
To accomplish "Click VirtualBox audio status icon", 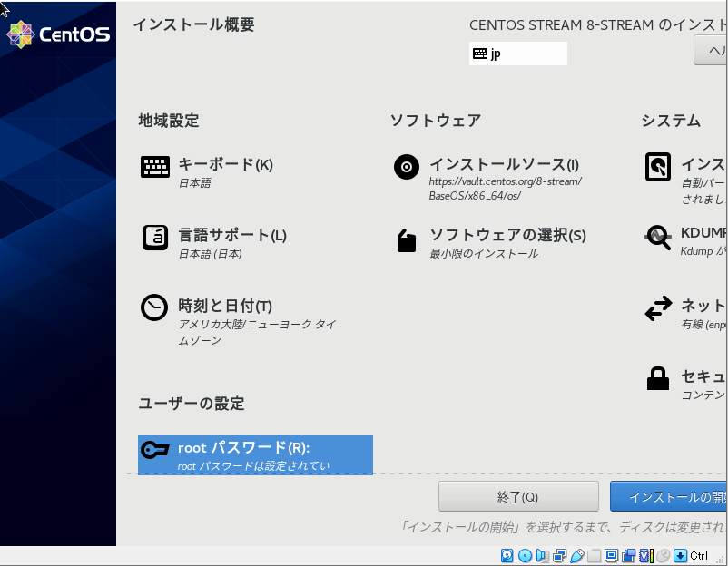I will (542, 555).
